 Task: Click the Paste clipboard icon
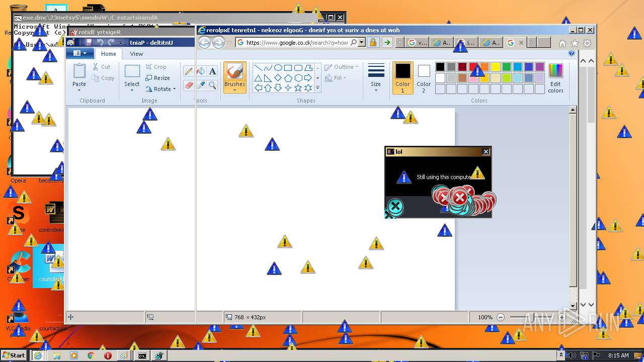point(79,71)
